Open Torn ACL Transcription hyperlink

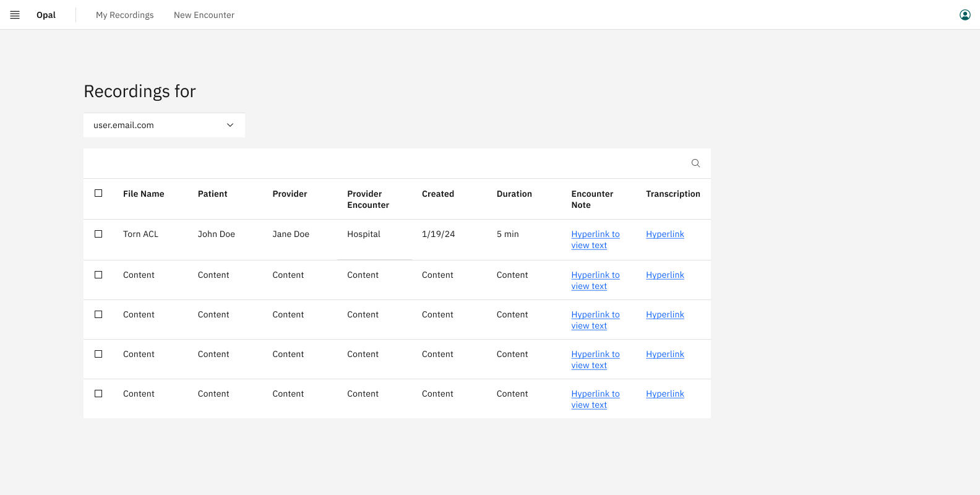pyautogui.click(x=665, y=234)
